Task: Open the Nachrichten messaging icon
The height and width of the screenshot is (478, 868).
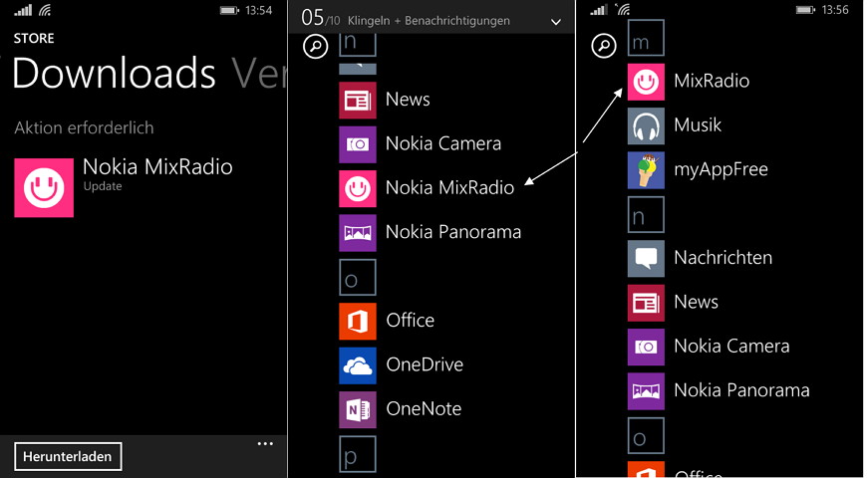Action: tap(646, 258)
